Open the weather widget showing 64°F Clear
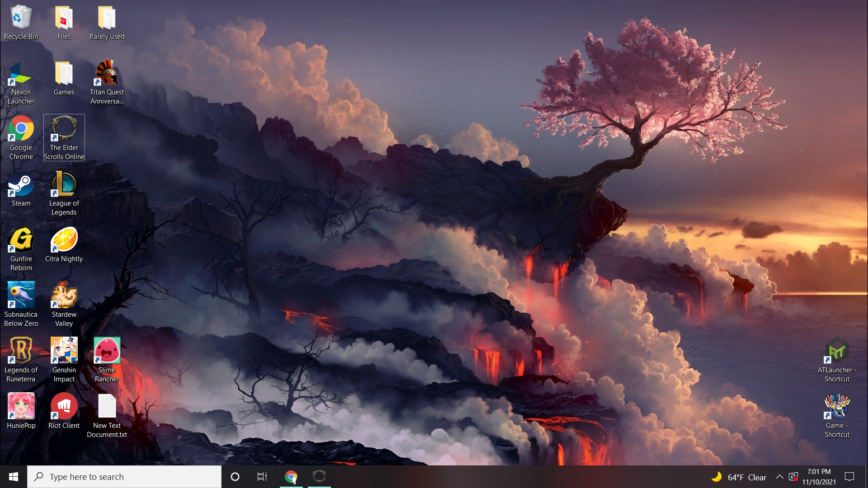The height and width of the screenshot is (488, 868). (738, 477)
